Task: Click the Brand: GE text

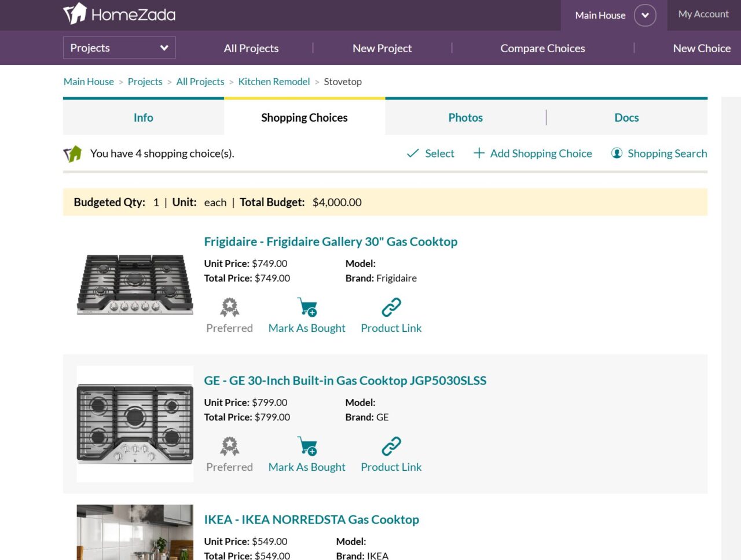Action: [367, 417]
